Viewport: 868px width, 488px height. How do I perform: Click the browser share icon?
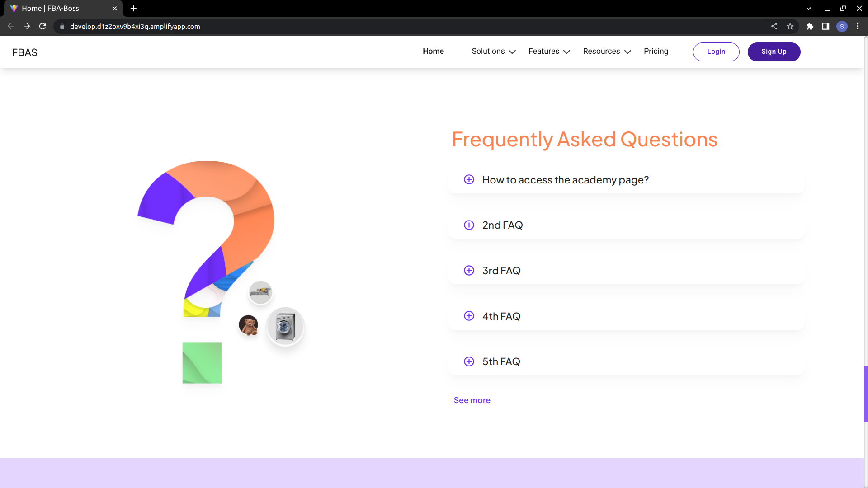pyautogui.click(x=774, y=26)
